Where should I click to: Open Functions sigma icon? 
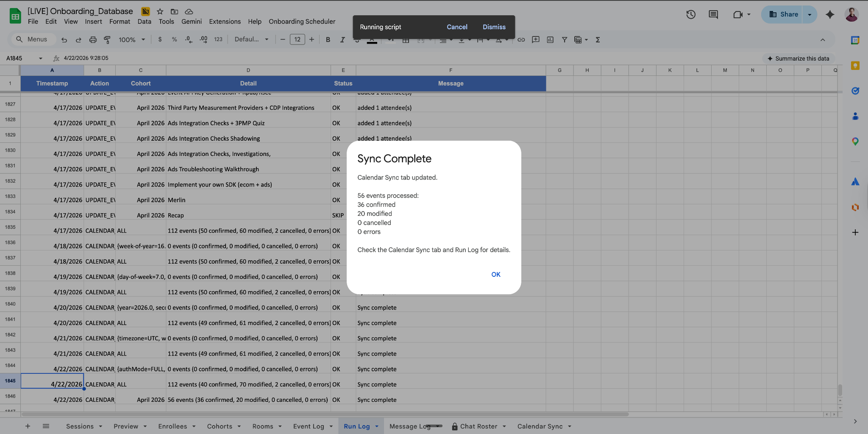point(598,39)
